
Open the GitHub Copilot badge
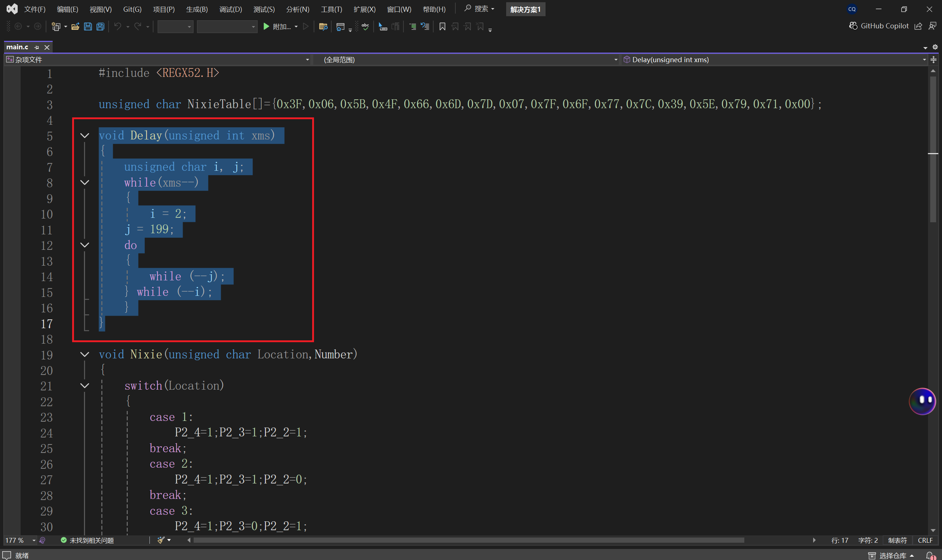[879, 26]
